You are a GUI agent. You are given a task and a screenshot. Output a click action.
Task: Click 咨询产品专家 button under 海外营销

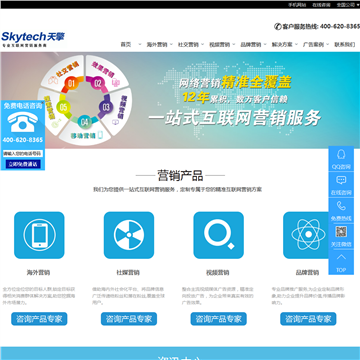click(39, 319)
